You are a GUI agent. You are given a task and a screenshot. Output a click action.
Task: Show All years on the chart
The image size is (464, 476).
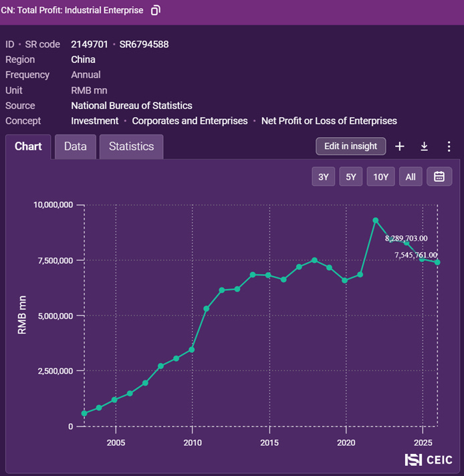[x=411, y=176]
